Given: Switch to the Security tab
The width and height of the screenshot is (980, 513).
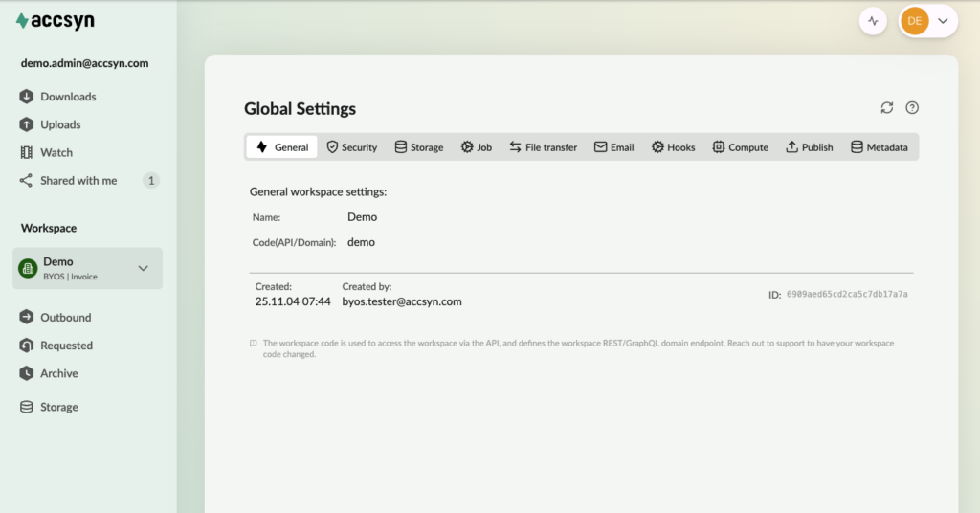Looking at the screenshot, I should [351, 147].
